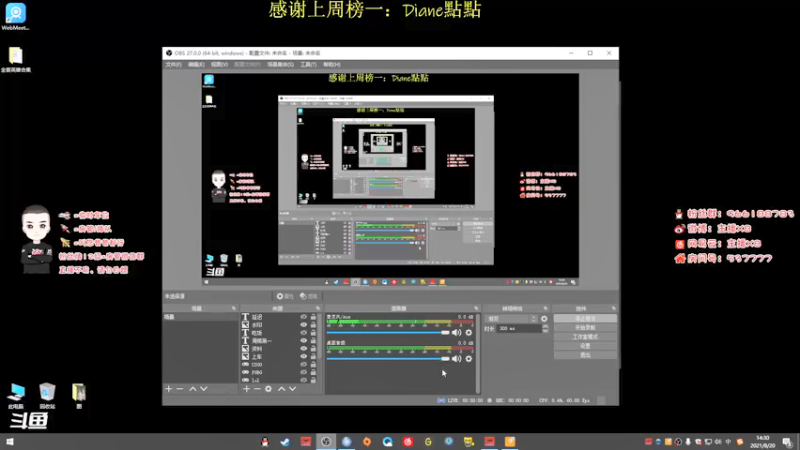
Task: Toggle visibility of the PUBG source
Action: (x=304, y=372)
